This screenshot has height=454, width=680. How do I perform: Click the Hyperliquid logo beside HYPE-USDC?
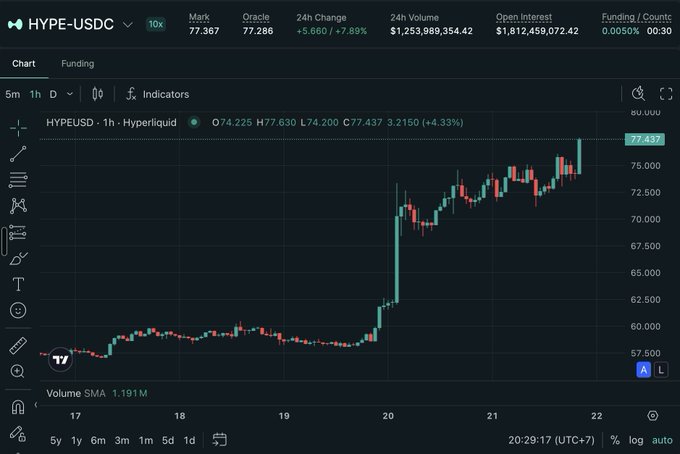[x=15, y=24]
